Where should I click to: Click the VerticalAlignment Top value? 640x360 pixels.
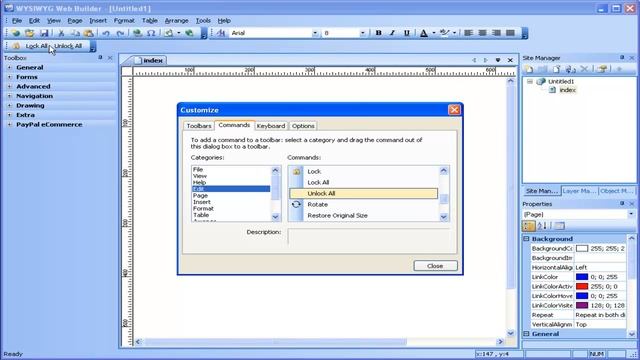coord(600,324)
